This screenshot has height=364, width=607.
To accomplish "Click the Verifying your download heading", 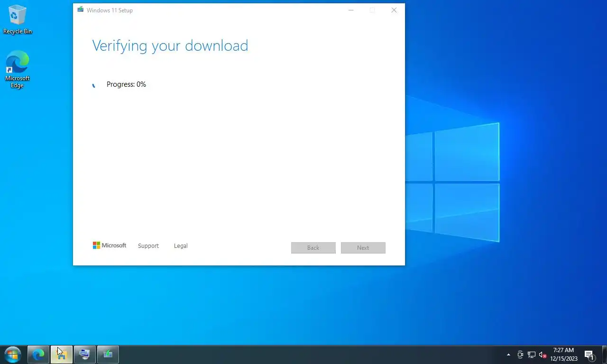I will pos(170,45).
